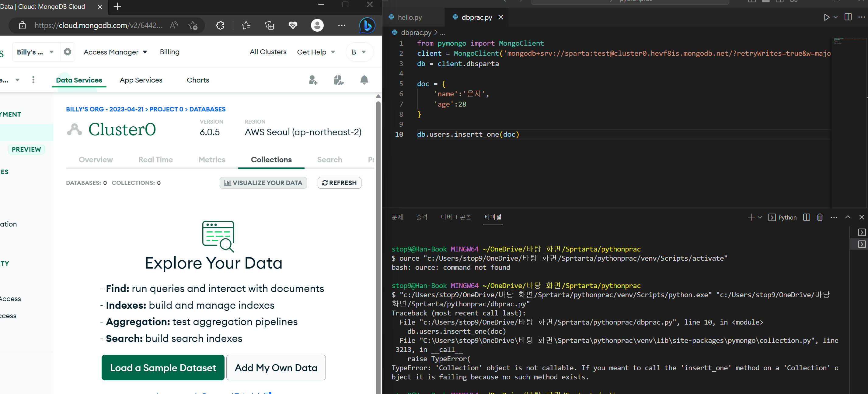Open the Real Time tab
Image resolution: width=868 pixels, height=394 pixels.
155,160
